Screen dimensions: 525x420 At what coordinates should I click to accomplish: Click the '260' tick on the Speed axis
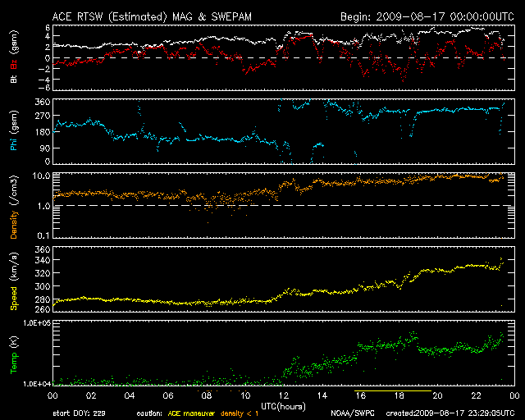click(43, 308)
